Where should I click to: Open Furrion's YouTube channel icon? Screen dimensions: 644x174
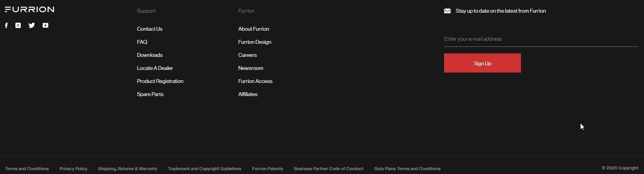[x=45, y=25]
